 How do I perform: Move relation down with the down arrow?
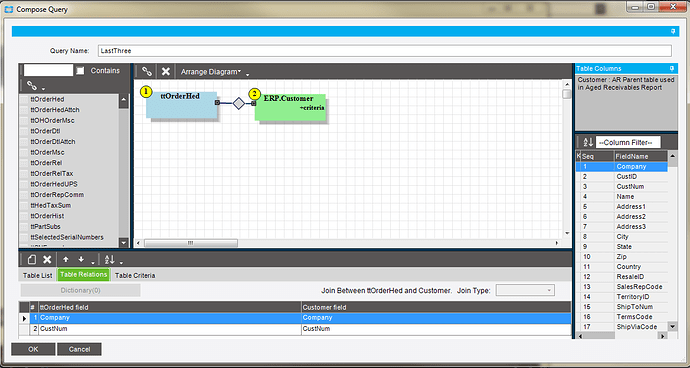click(x=81, y=260)
